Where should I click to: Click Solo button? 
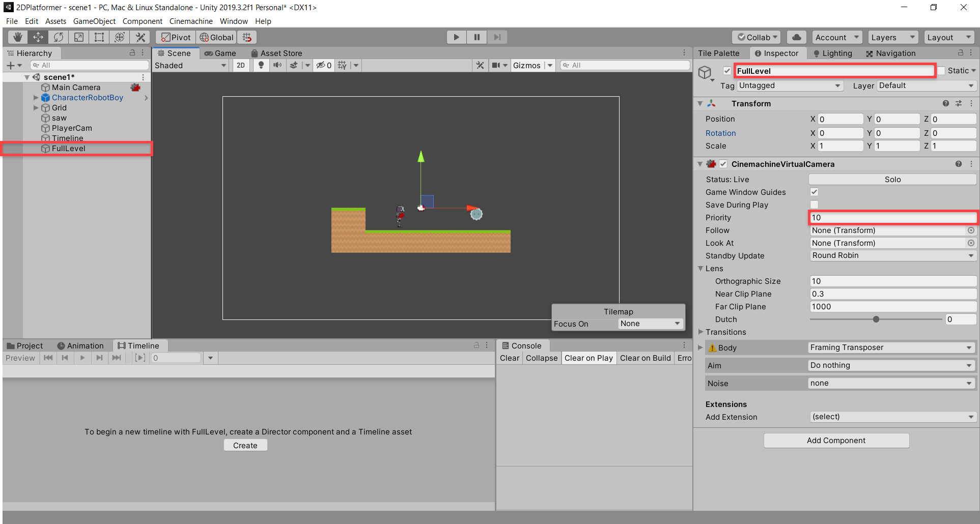892,179
